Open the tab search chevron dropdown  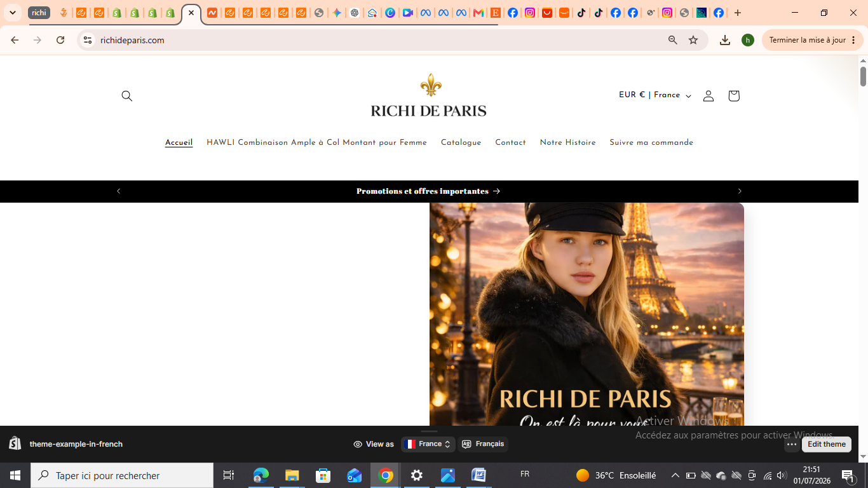(12, 13)
